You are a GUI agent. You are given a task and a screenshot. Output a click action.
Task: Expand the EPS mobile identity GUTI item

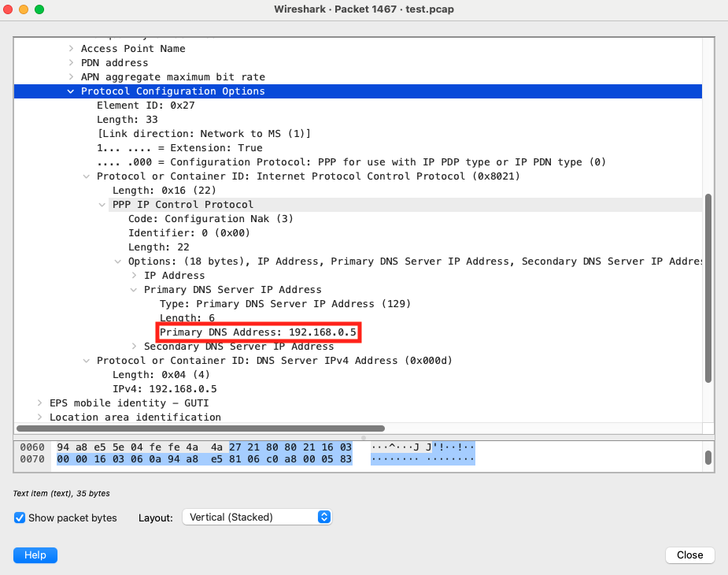(39, 402)
